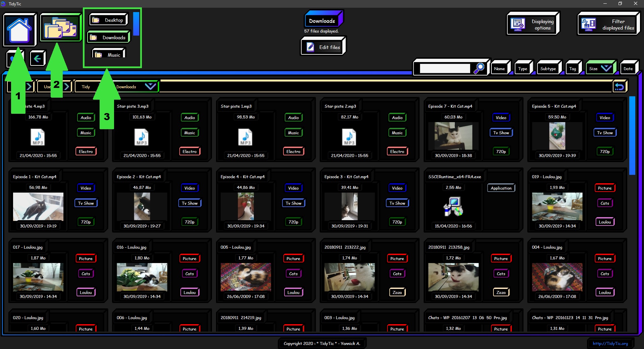Click the file name SSCERuntime_x64-FRA.exe

pos(454,177)
